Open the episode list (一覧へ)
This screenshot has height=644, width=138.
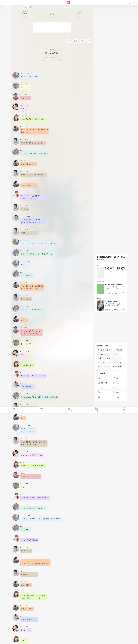point(52,14)
